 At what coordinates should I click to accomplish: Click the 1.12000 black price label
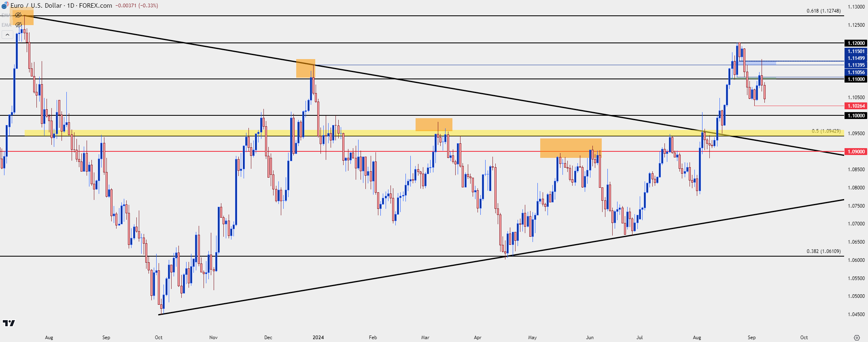pyautogui.click(x=856, y=43)
